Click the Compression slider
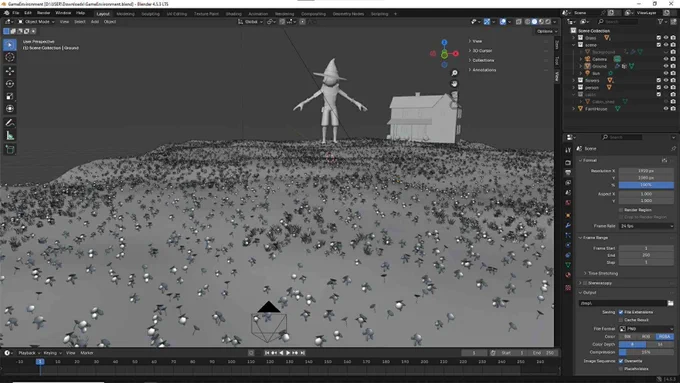 [x=646, y=352]
